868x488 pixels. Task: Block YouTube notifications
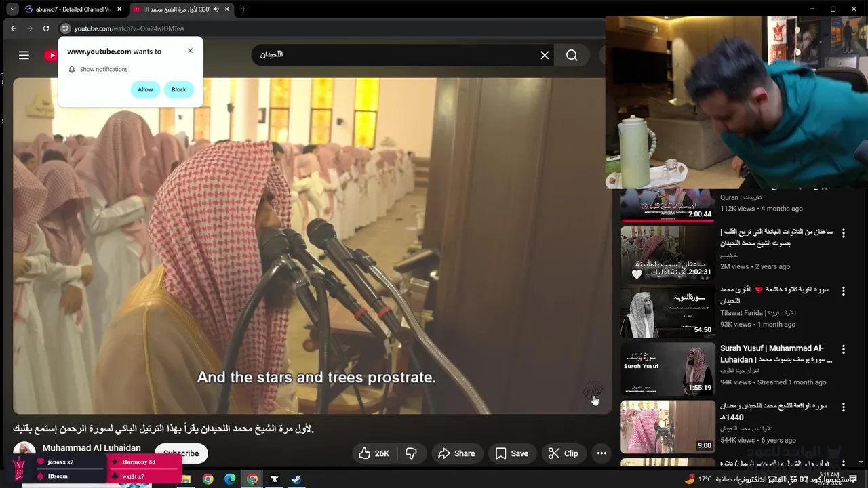(x=179, y=89)
